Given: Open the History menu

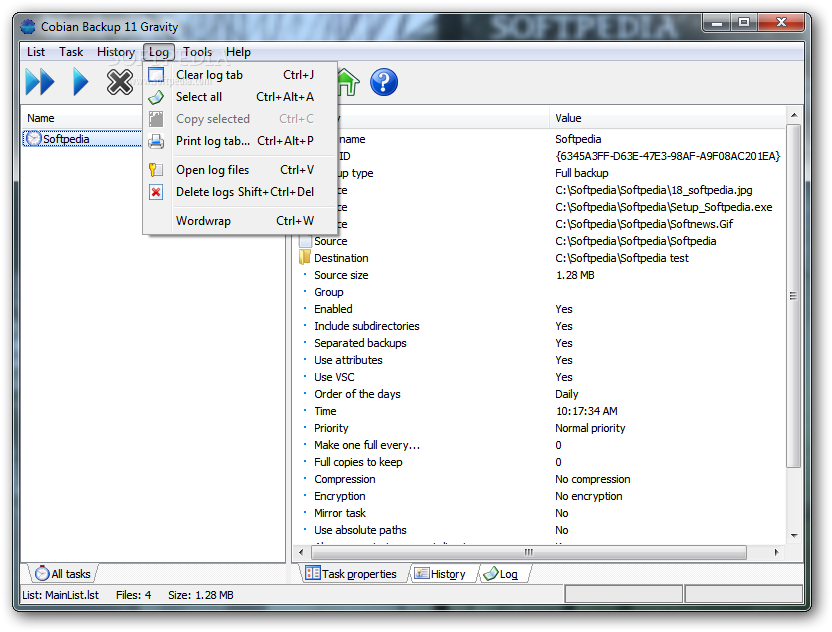Looking at the screenshot, I should [x=116, y=52].
